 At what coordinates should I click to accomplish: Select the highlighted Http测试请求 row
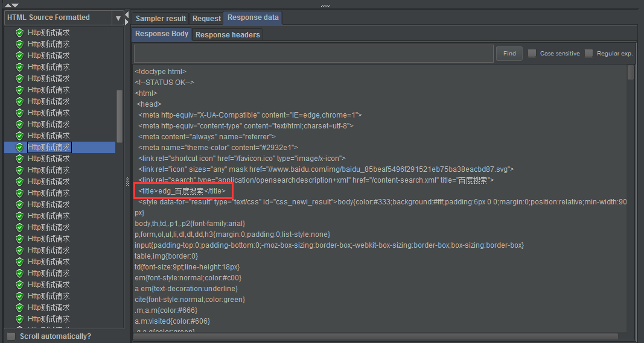coord(60,147)
